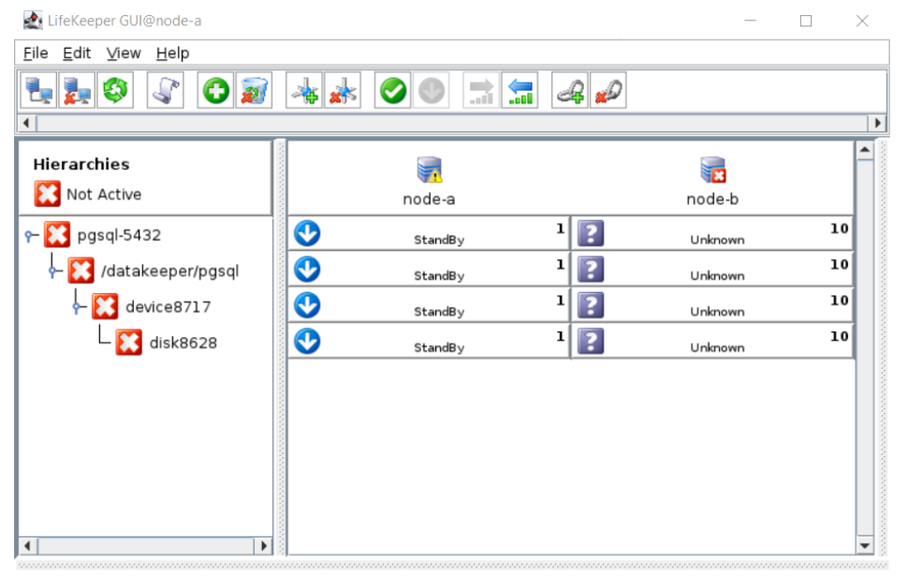
Task: Click the red X Not Active status icon
Action: (47, 194)
